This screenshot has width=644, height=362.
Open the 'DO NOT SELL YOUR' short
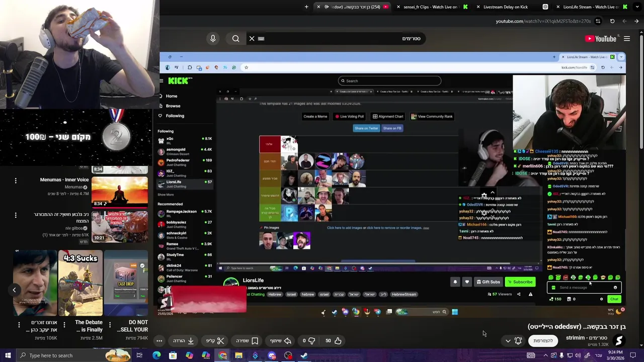click(x=126, y=283)
